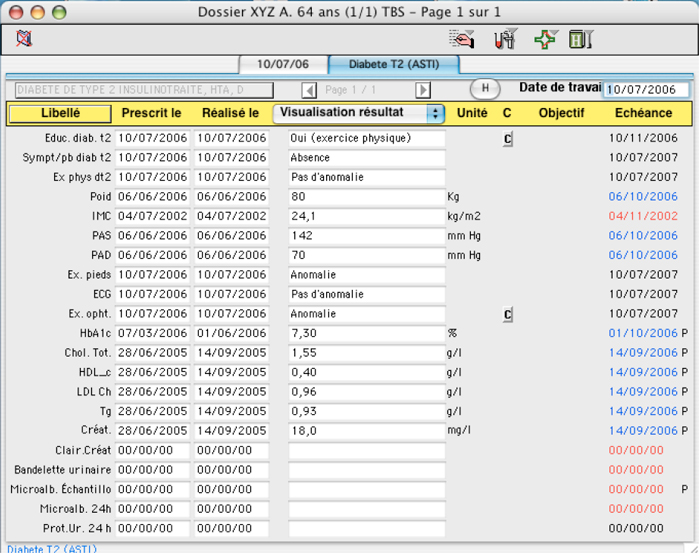The height and width of the screenshot is (554, 700).
Task: Click LDL Ch result 0,96
Action: (x=367, y=392)
